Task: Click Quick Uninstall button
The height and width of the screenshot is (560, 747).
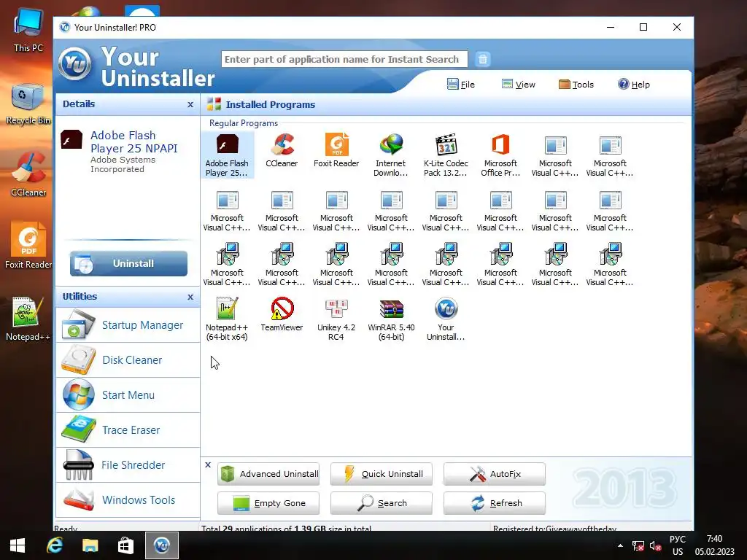Action: point(381,474)
